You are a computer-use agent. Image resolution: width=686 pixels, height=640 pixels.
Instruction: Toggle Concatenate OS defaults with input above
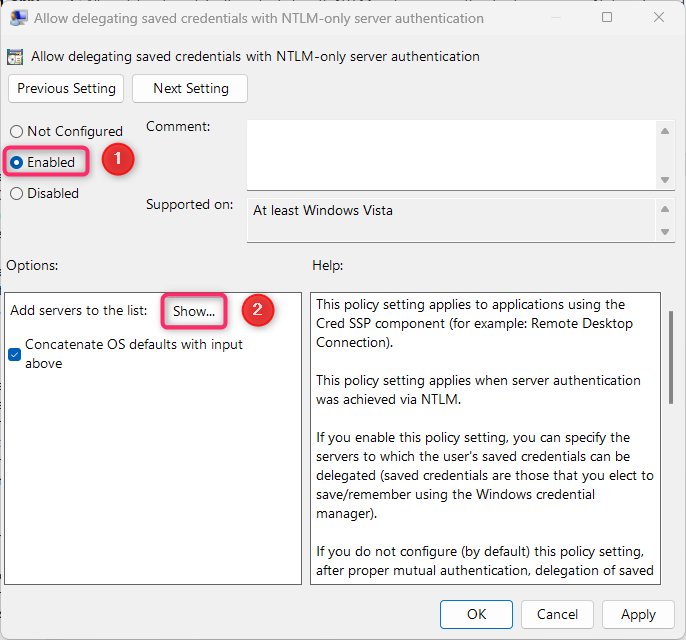(x=15, y=354)
